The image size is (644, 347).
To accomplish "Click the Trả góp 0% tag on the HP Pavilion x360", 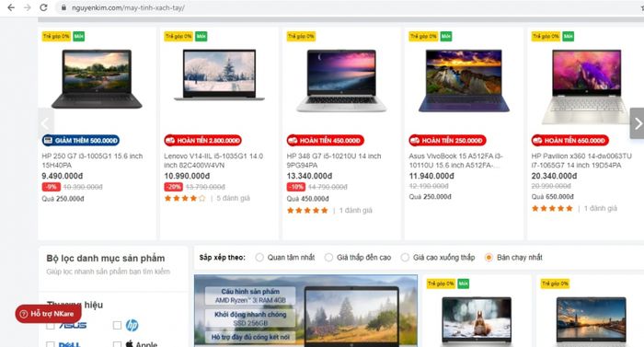I will pyautogui.click(x=546, y=36).
